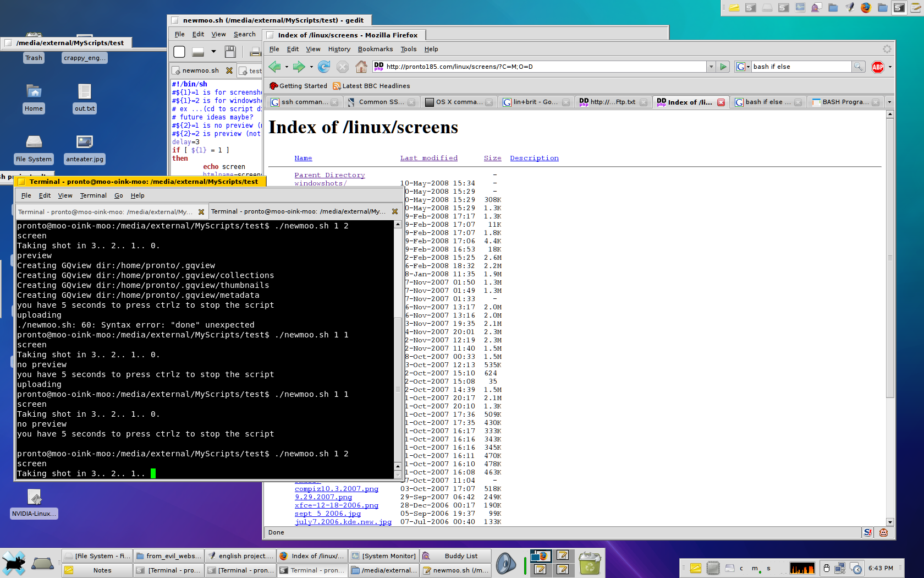Viewport: 924px width, 578px height.
Task: Follow the Parent Directory link
Action: point(329,175)
